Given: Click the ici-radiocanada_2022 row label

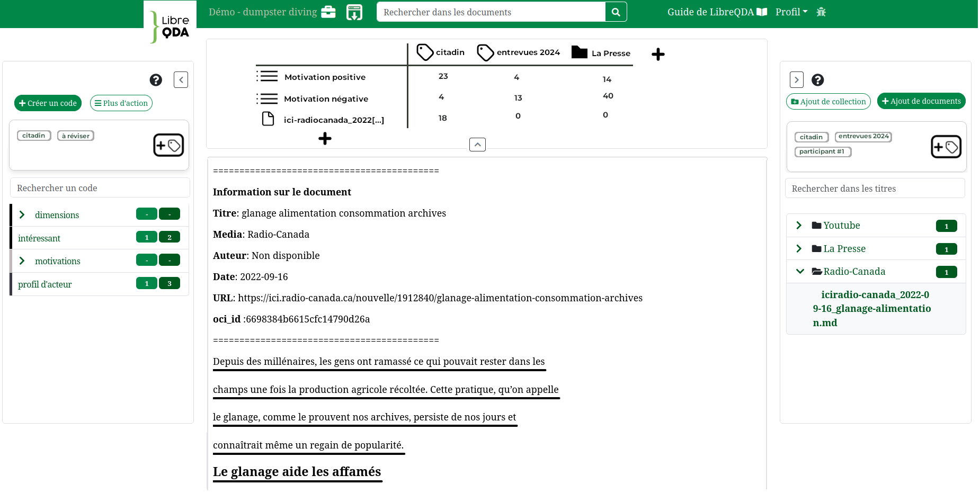Looking at the screenshot, I should coord(334,120).
